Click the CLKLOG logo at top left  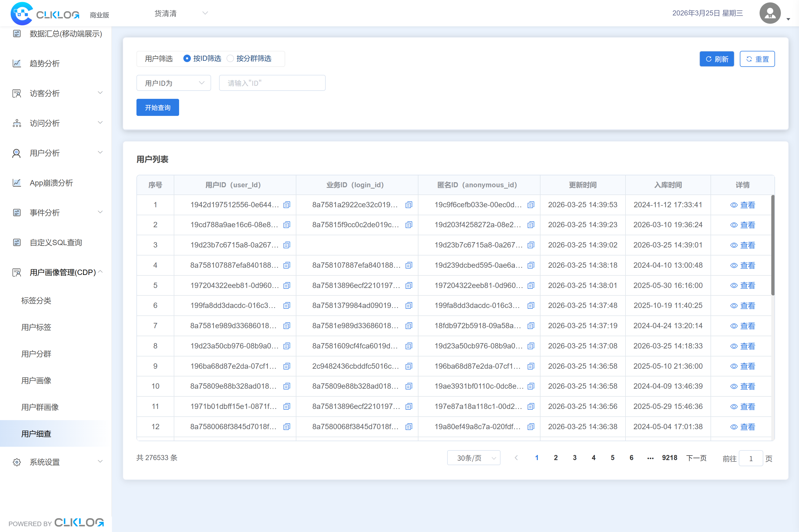coord(45,14)
